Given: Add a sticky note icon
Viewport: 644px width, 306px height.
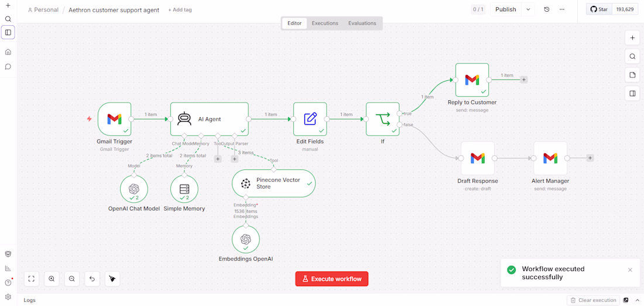Looking at the screenshot, I should 632,75.
